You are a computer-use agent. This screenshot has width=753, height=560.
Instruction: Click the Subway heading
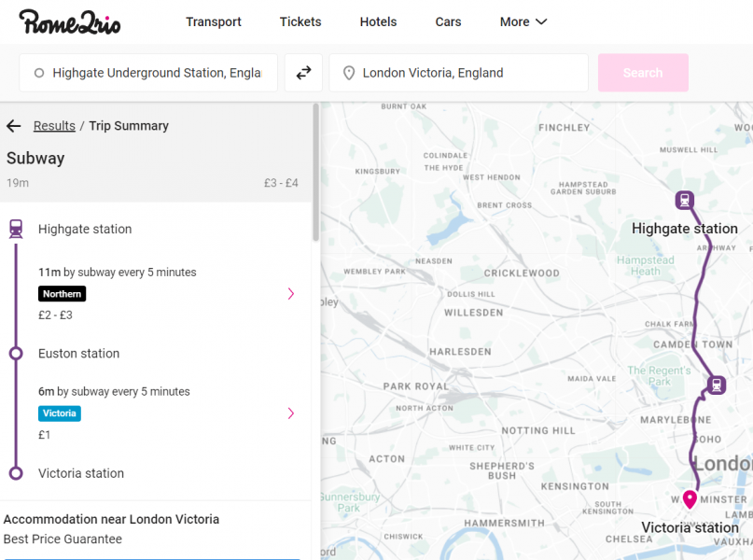pos(35,159)
